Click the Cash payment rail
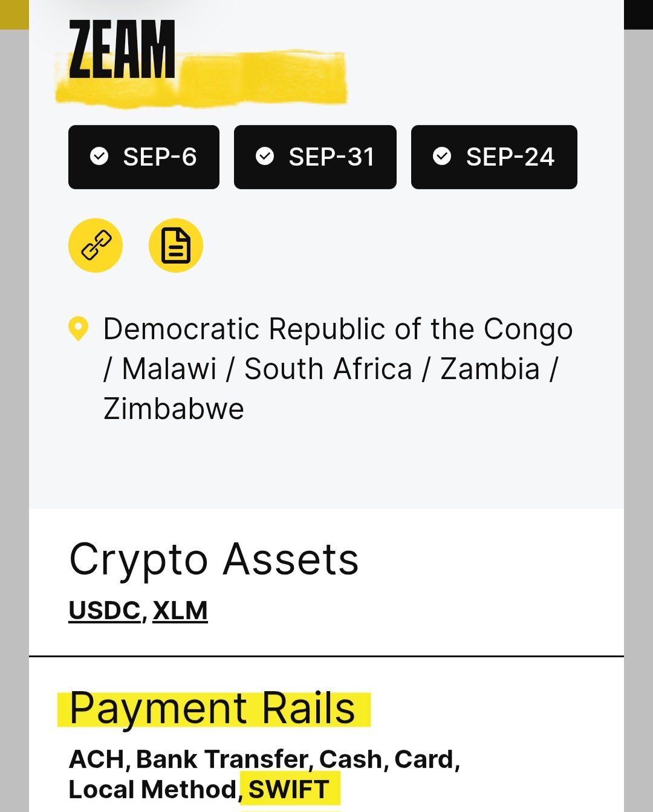The width and height of the screenshot is (653, 812). pos(351,759)
